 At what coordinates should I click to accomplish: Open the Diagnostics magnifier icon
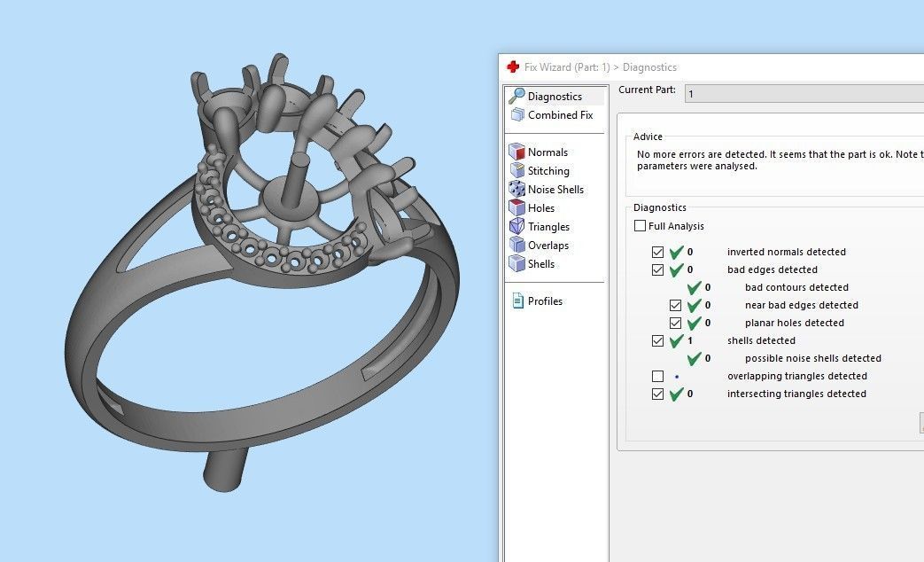(516, 96)
